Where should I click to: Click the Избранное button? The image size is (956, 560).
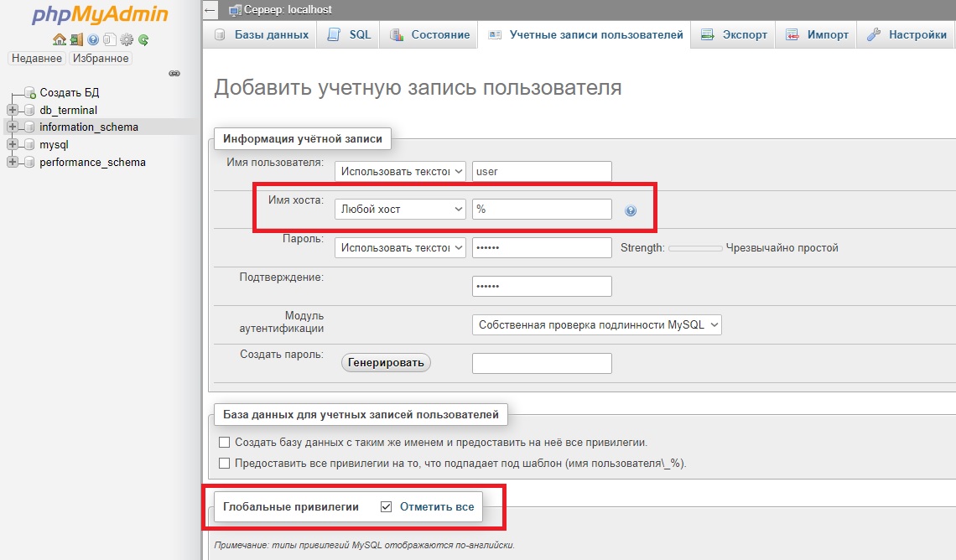[101, 59]
